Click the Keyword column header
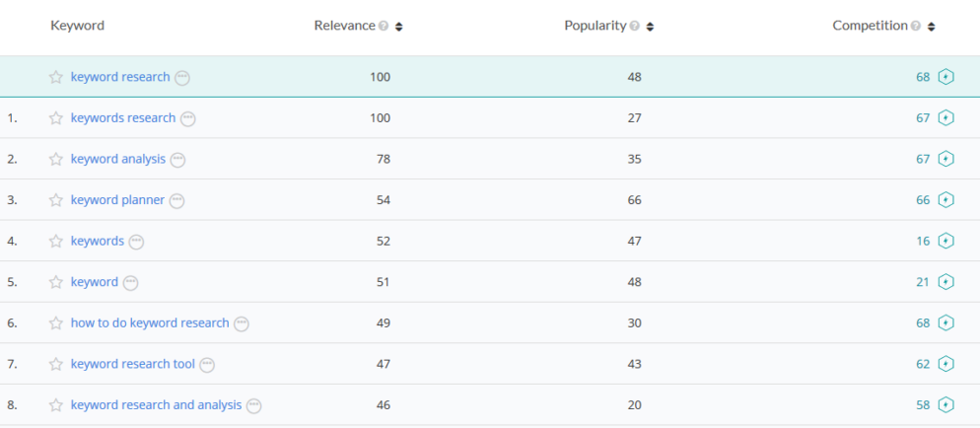The height and width of the screenshot is (428, 980). click(77, 26)
